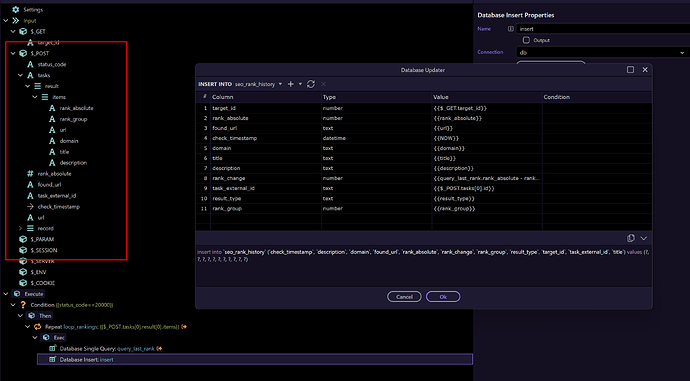Click the Ok button
This screenshot has height=381, width=690.
tap(443, 297)
